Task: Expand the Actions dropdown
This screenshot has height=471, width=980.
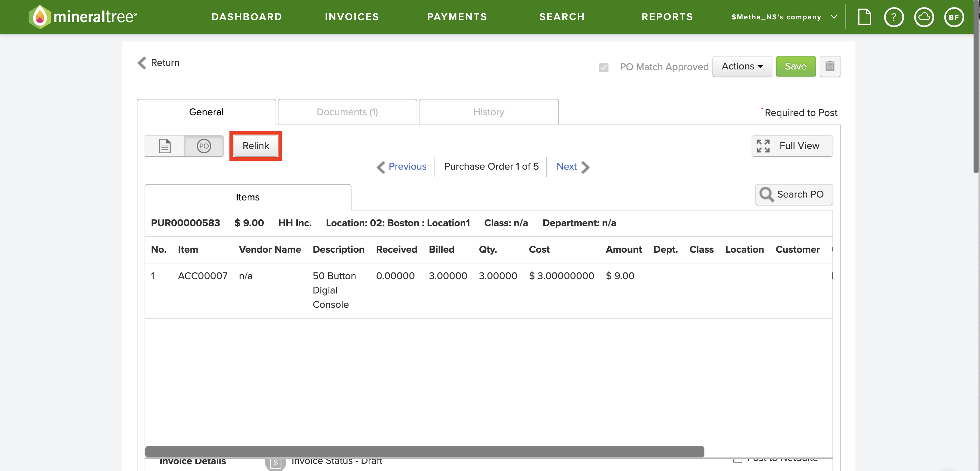Action: 742,67
